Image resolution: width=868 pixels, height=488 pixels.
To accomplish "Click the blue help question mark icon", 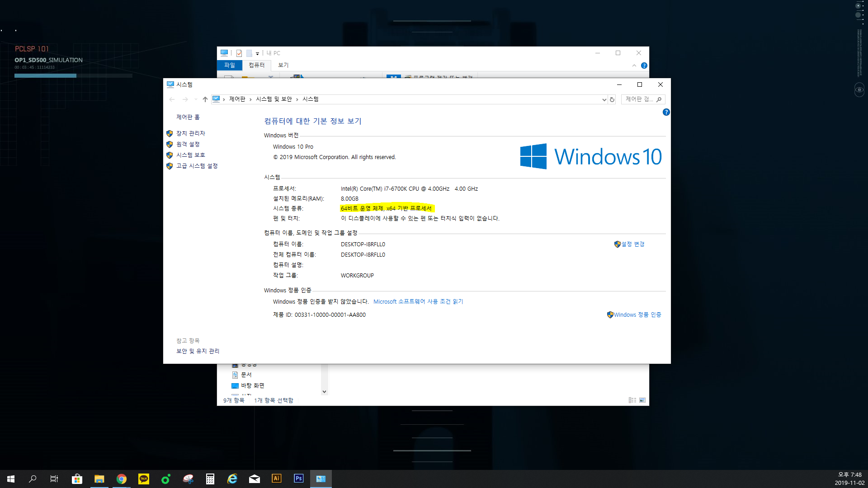I will (666, 112).
